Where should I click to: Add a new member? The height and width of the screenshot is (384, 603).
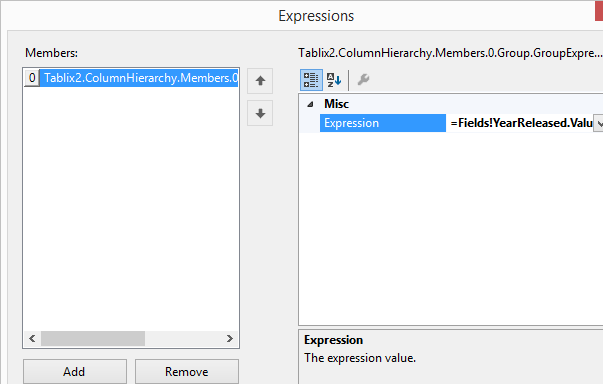coord(75,372)
